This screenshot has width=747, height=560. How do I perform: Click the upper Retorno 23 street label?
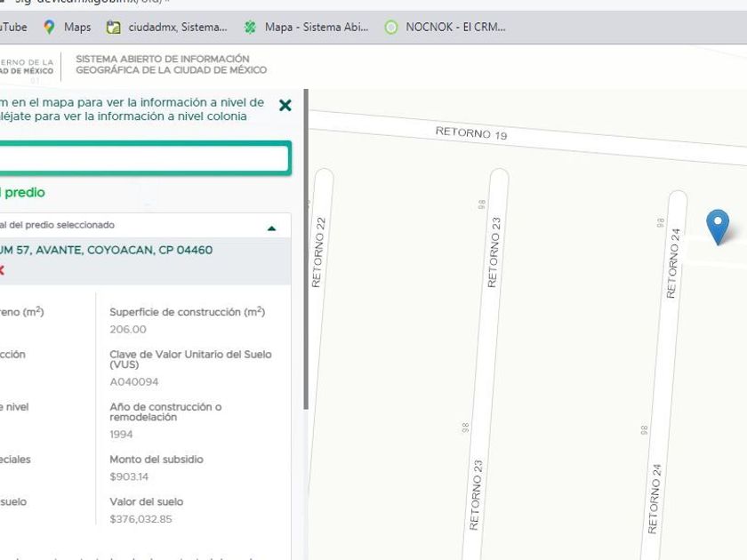click(x=494, y=252)
